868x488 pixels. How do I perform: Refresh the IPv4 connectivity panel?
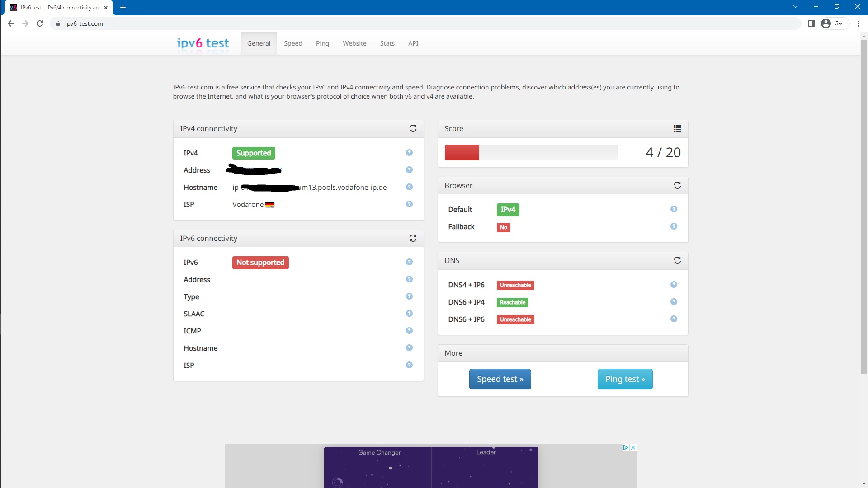tap(413, 129)
